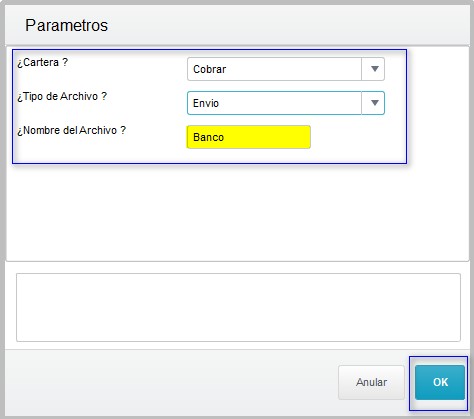Cancel with the Anular button

tap(371, 382)
